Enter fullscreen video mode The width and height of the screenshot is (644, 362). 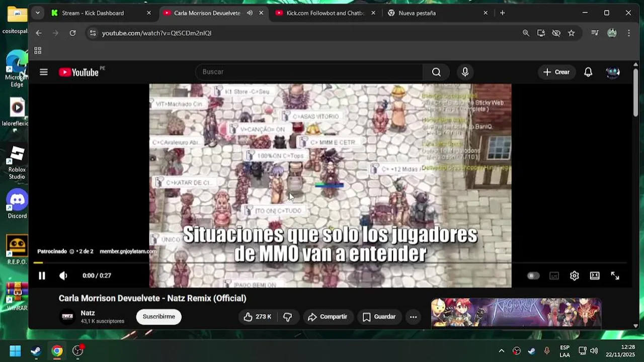(x=615, y=276)
